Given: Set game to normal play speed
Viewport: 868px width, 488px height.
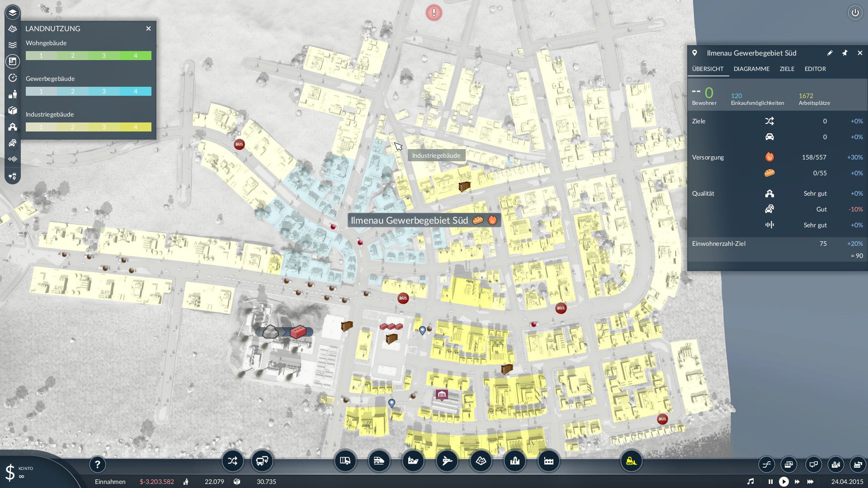Looking at the screenshot, I should click(x=784, y=482).
